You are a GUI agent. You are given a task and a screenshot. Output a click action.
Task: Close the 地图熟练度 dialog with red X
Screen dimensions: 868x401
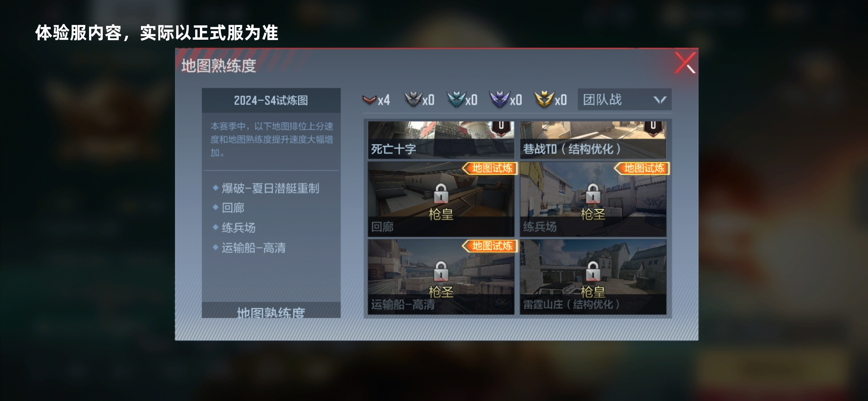click(685, 62)
